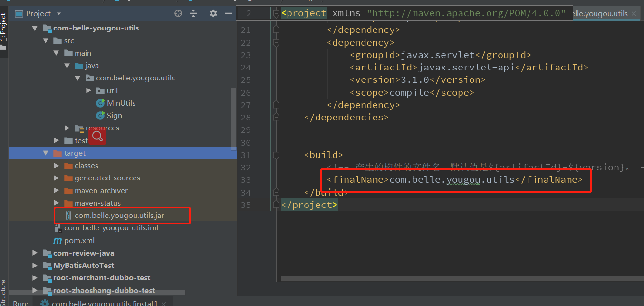Click the MyBatisAutoTest module icon

[x=47, y=265]
